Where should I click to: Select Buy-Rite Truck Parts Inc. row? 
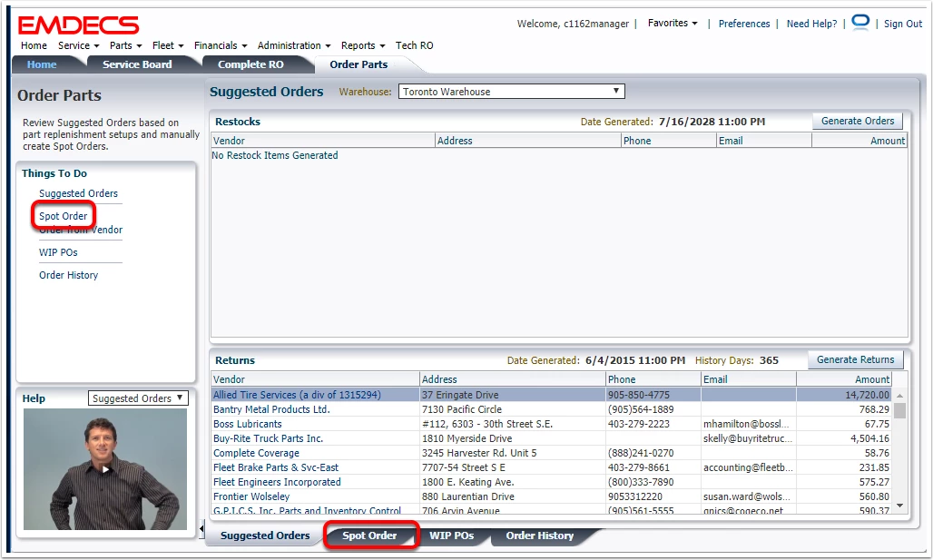(x=552, y=438)
